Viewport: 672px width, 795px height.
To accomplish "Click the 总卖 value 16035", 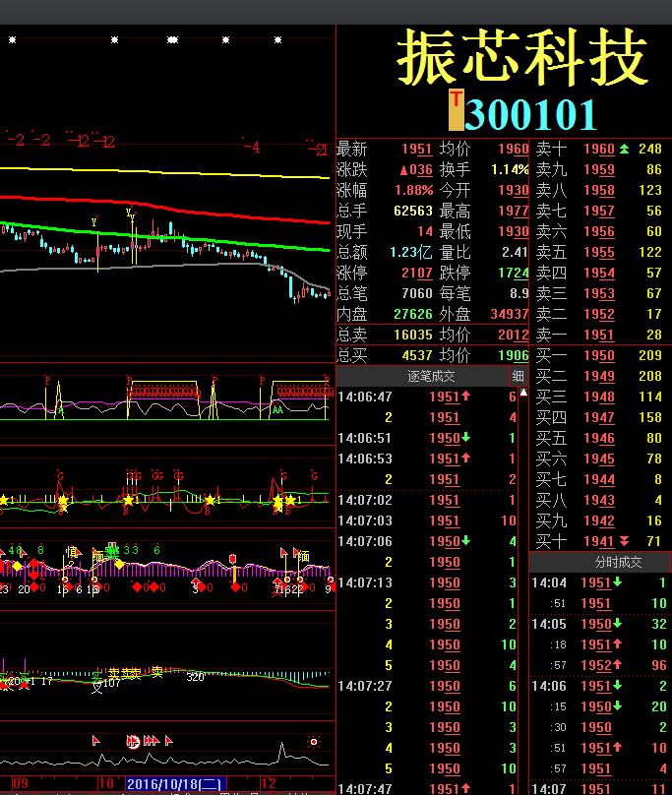I will tap(413, 336).
